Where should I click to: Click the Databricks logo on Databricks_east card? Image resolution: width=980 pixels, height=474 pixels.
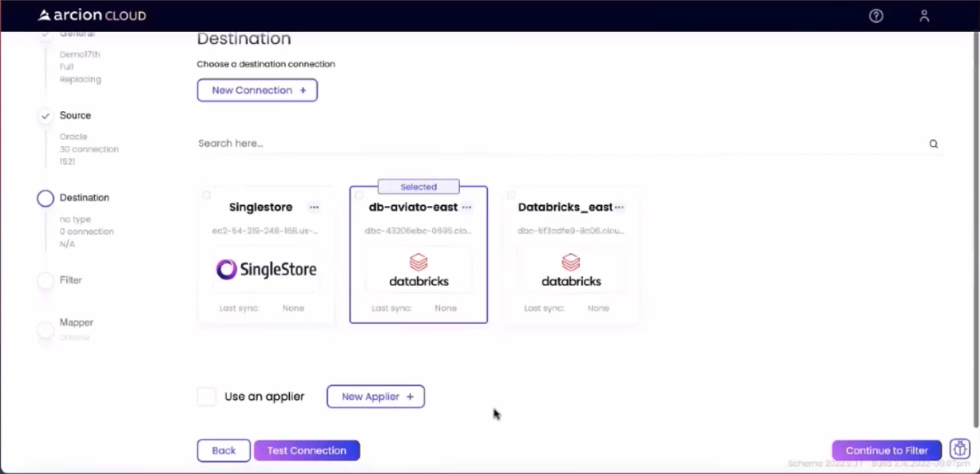(x=570, y=267)
